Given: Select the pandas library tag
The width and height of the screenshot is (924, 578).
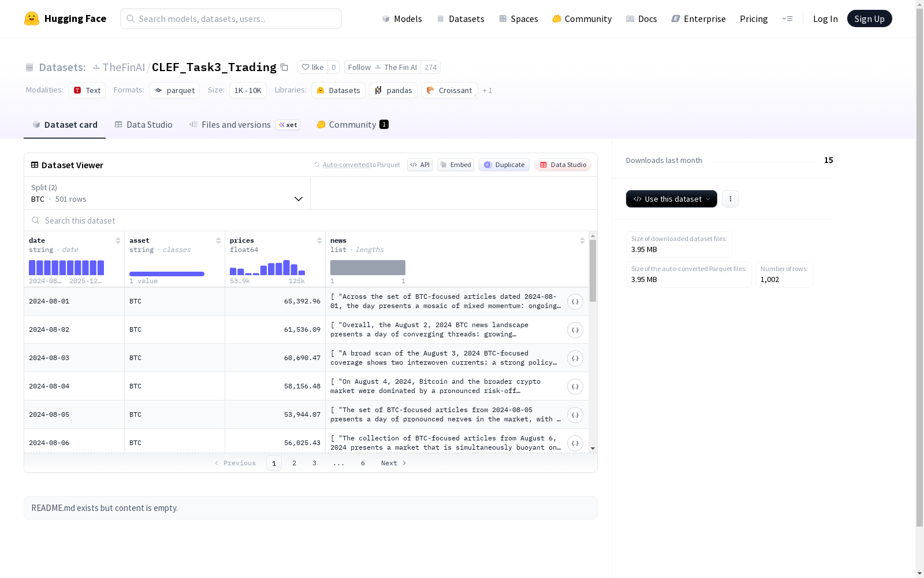Looking at the screenshot, I should click(x=393, y=90).
